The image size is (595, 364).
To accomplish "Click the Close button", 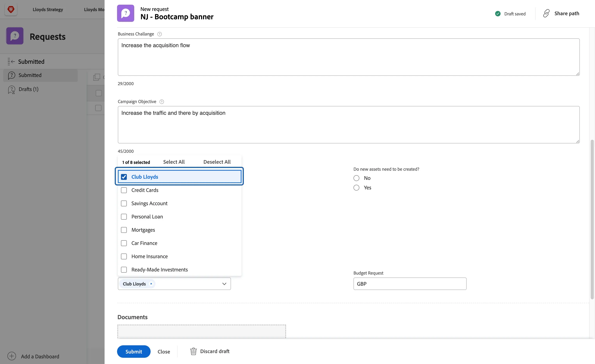I will [164, 352].
